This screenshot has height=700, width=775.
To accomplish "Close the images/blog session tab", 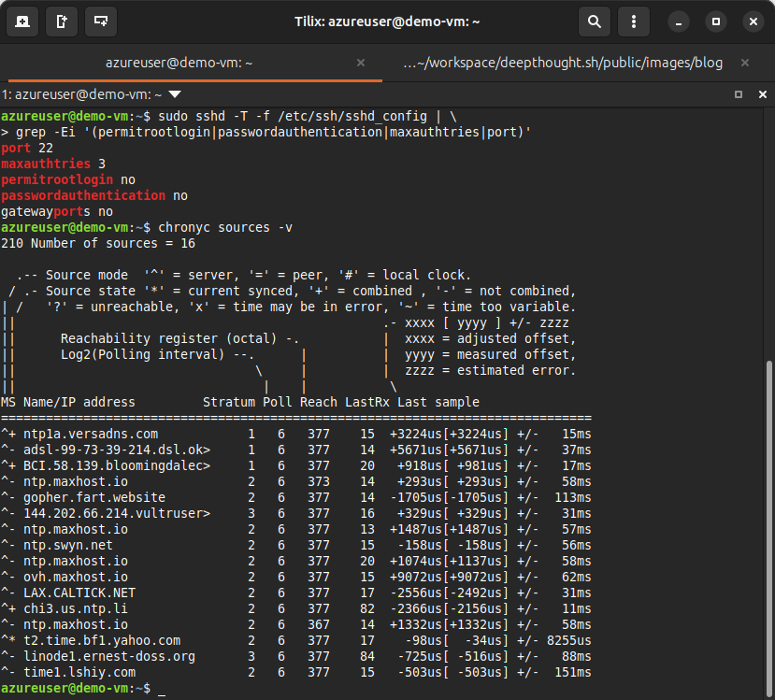I will pyautogui.click(x=745, y=63).
